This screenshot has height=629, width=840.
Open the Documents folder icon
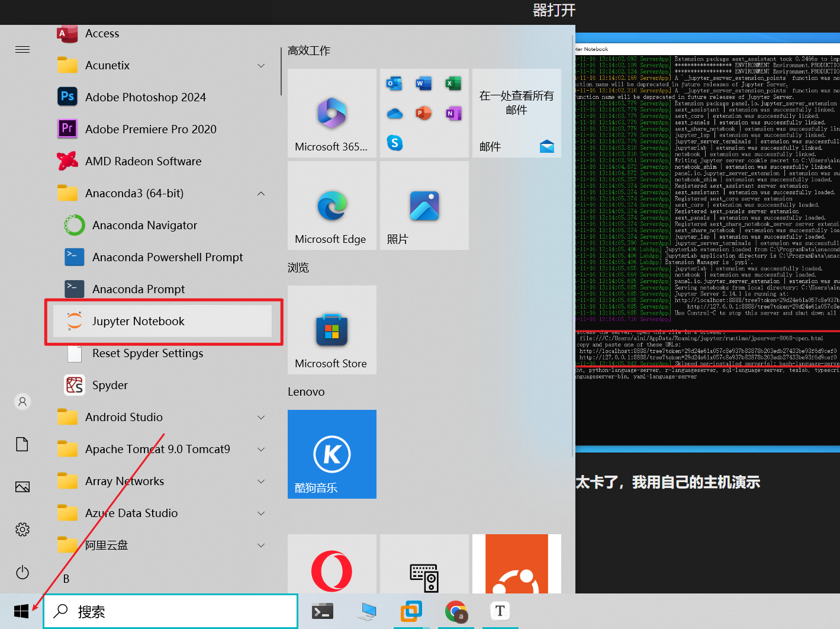22,444
